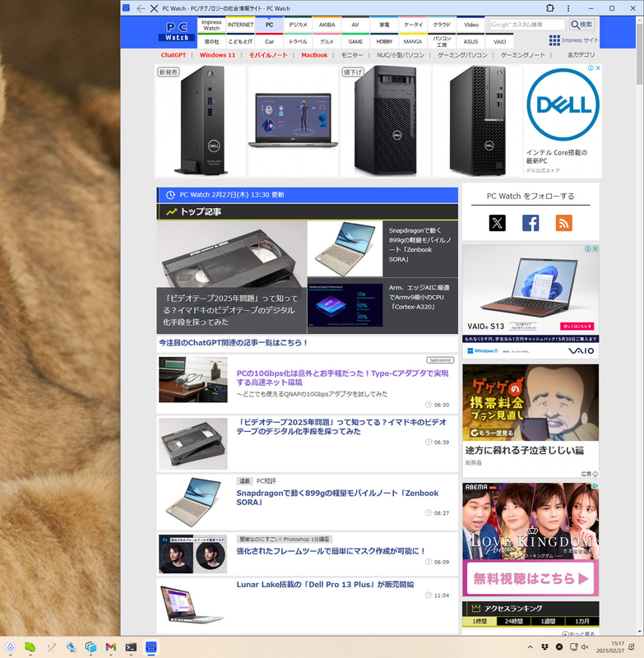Click the Dell ad info icon
The height and width of the screenshot is (658, 644).
(591, 68)
